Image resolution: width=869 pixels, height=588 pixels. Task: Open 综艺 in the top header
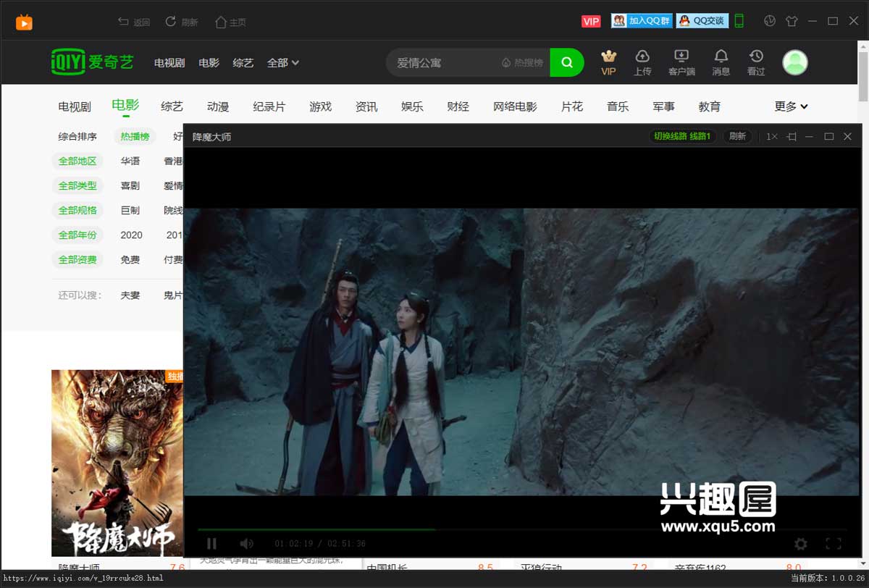(x=243, y=63)
